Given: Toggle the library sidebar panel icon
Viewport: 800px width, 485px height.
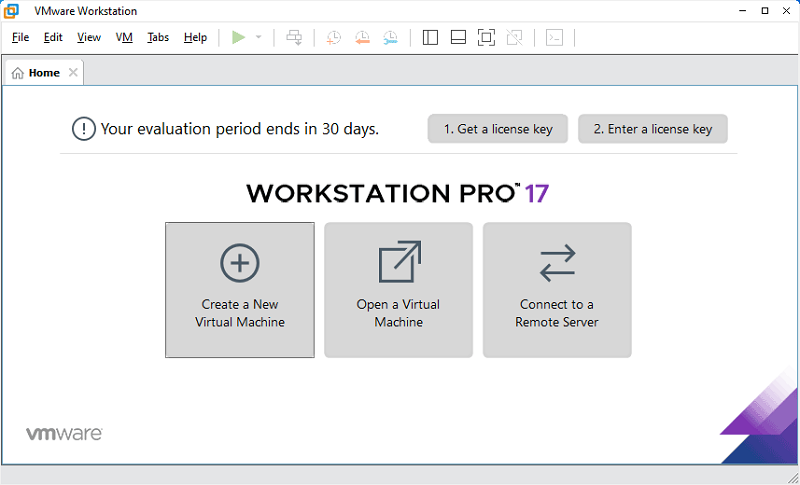Looking at the screenshot, I should [x=431, y=37].
